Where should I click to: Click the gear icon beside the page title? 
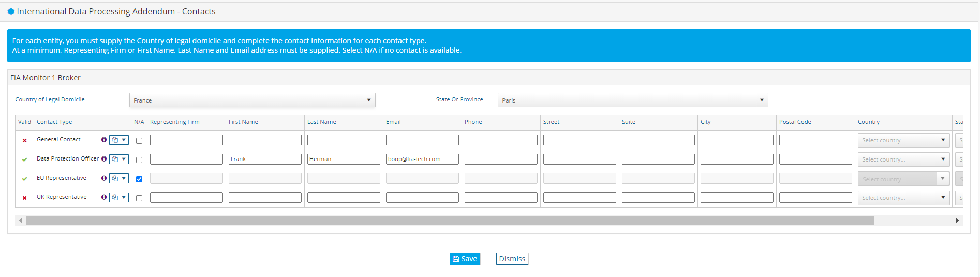coord(11,11)
